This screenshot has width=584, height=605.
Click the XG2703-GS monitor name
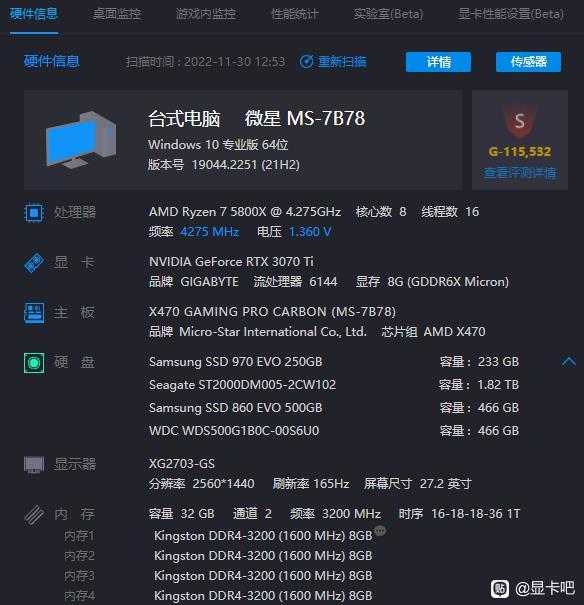182,463
